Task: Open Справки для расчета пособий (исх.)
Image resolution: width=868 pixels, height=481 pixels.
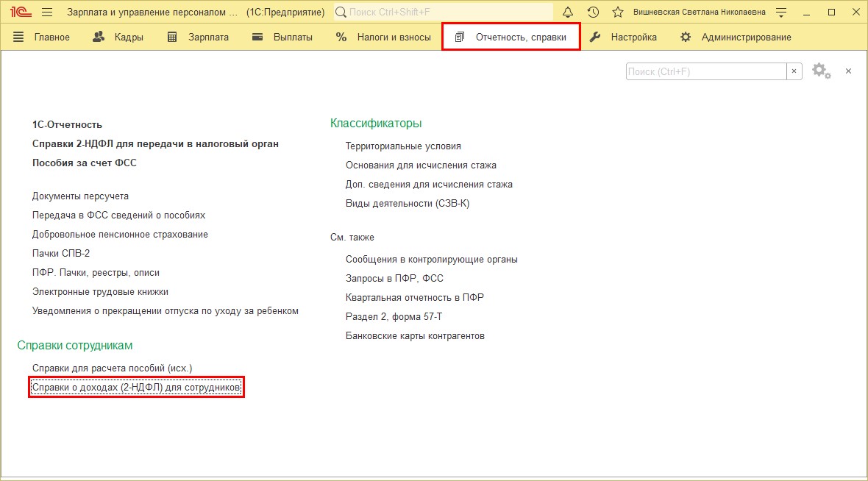Action: (112, 368)
